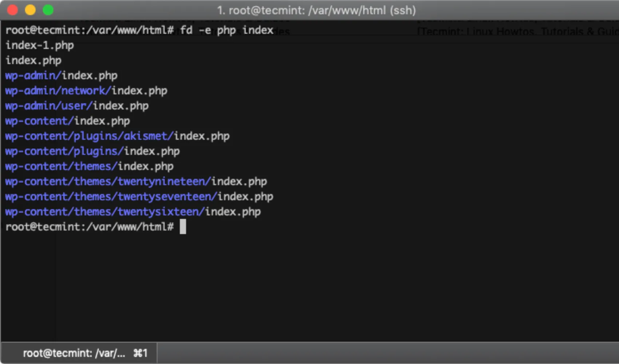This screenshot has height=364, width=619.
Task: Click the wp-content/index.php result line
Action: (x=67, y=121)
